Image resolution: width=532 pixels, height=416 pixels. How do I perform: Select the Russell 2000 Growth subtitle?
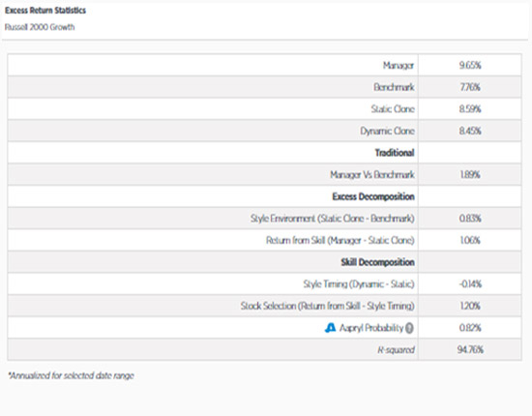click(40, 27)
